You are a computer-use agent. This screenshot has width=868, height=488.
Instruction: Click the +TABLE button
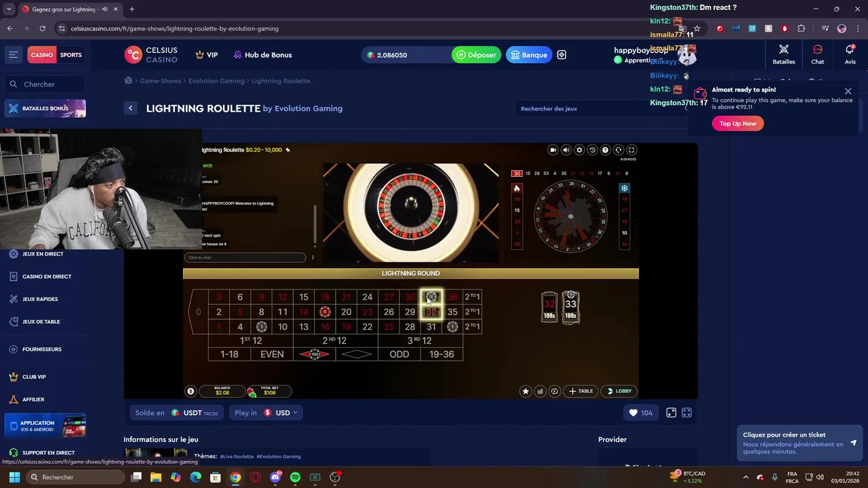click(x=581, y=391)
